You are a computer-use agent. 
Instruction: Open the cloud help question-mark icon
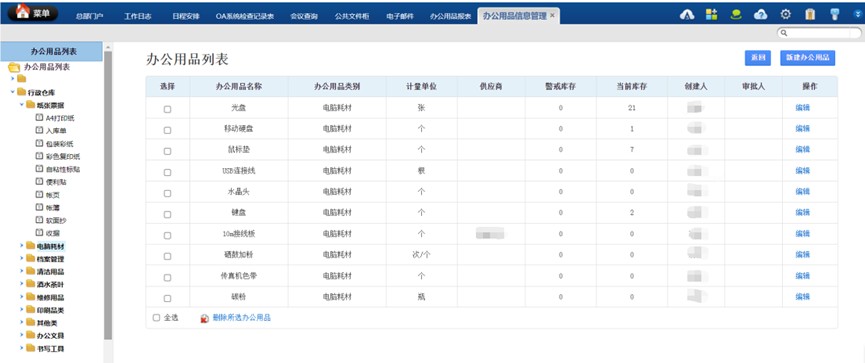[761, 15]
